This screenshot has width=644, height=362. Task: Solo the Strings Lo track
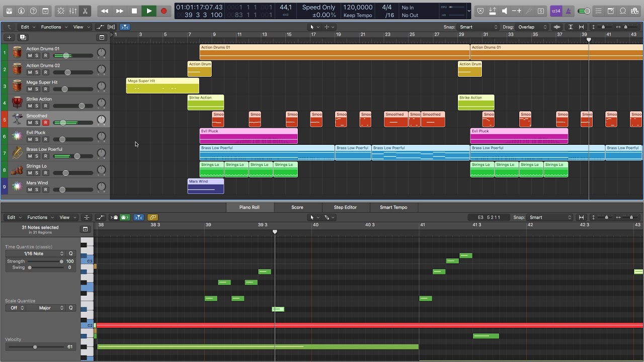[37, 173]
